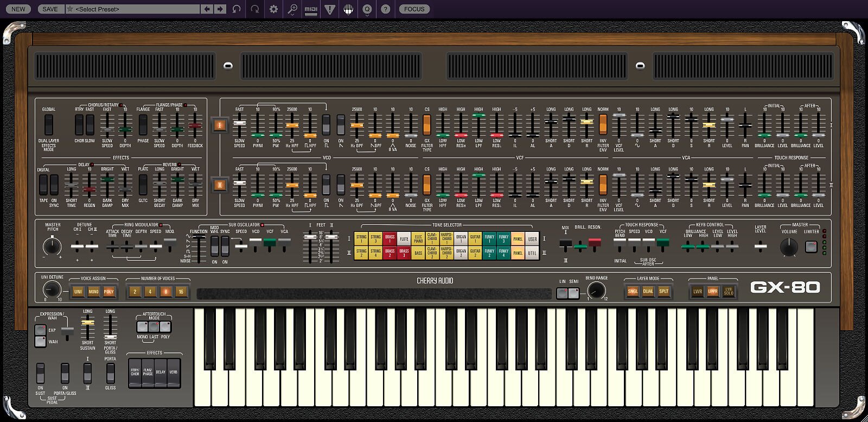Toggle the Dual Layer Effects Mode switch
The width and height of the screenshot is (868, 422).
(x=48, y=125)
